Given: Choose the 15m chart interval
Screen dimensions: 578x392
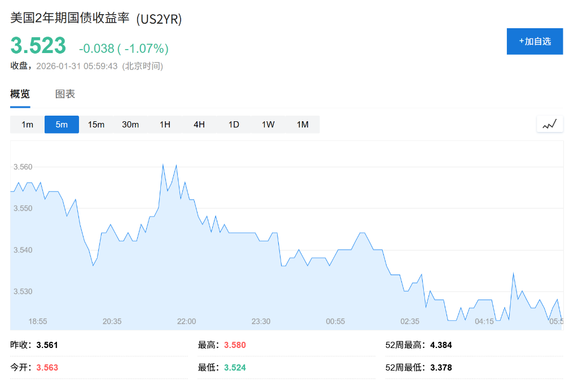Looking at the screenshot, I should pos(96,125).
